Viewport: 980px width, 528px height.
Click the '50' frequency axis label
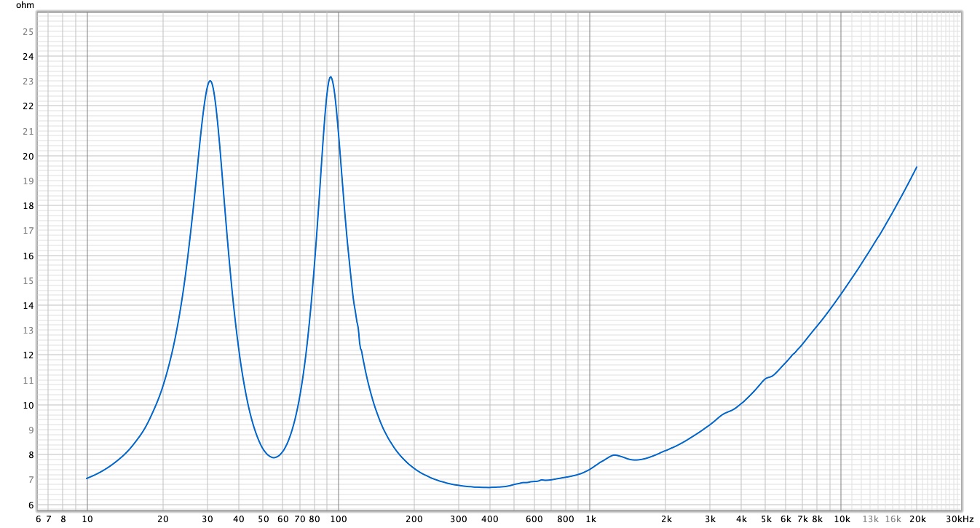[263, 519]
